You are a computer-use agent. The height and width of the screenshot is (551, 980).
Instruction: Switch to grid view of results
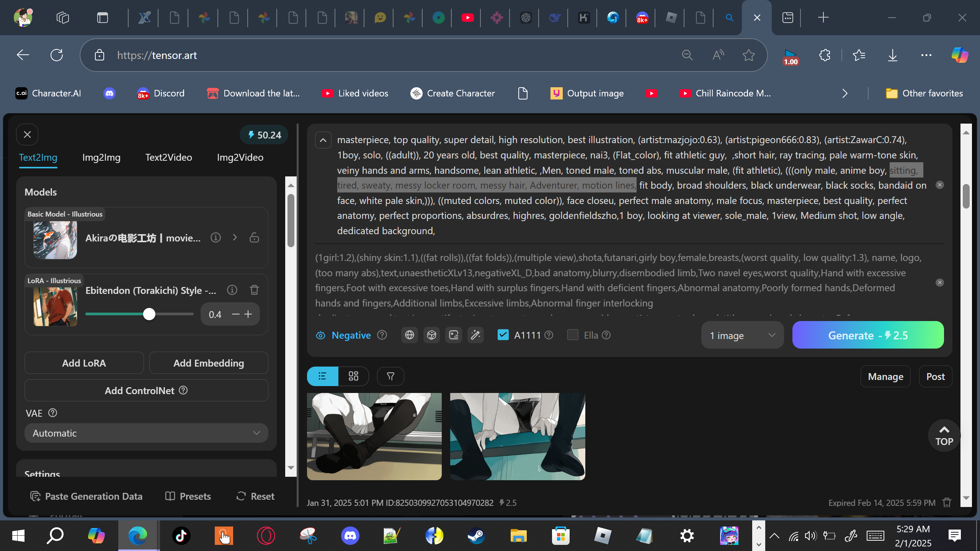[353, 376]
